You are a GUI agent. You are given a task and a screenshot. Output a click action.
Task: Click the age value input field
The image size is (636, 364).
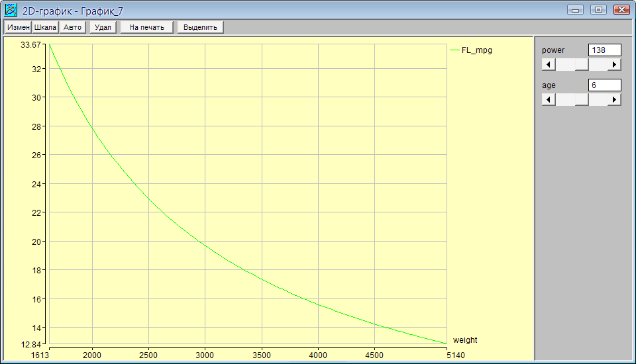coord(604,85)
